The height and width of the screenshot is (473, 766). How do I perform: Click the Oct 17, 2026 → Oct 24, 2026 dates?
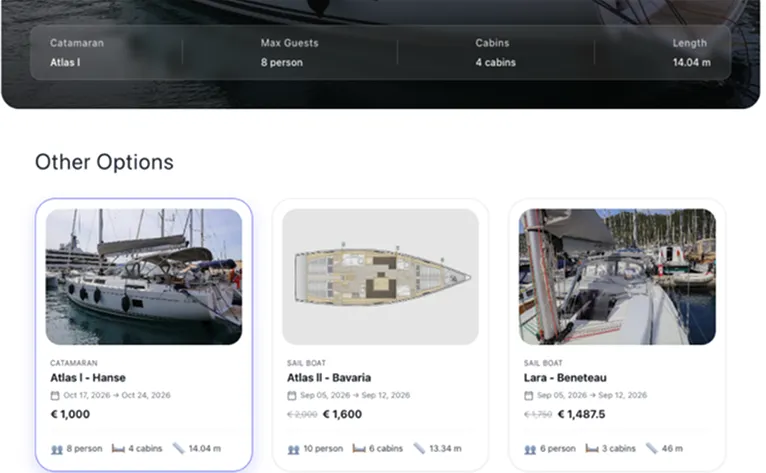pos(117,395)
